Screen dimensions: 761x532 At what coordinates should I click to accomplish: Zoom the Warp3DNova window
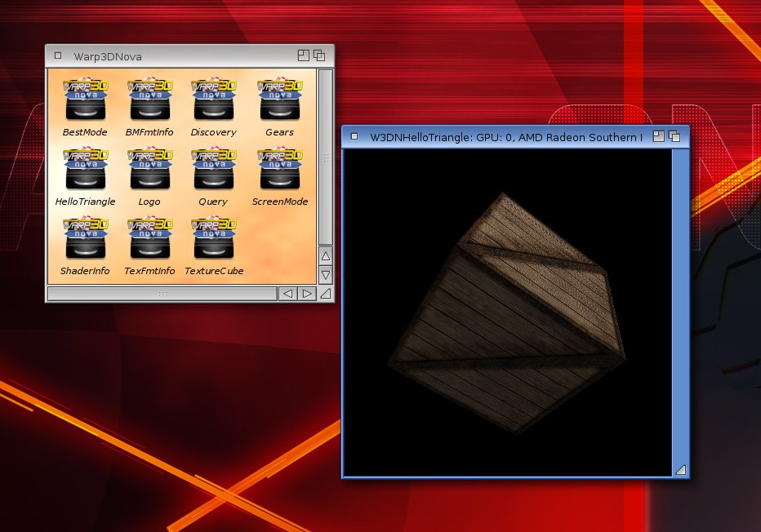pos(303,55)
